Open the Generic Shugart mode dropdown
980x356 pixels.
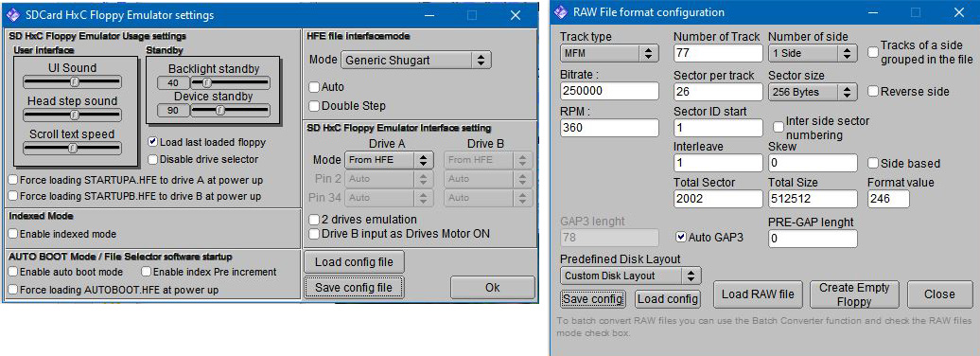pyautogui.click(x=416, y=60)
